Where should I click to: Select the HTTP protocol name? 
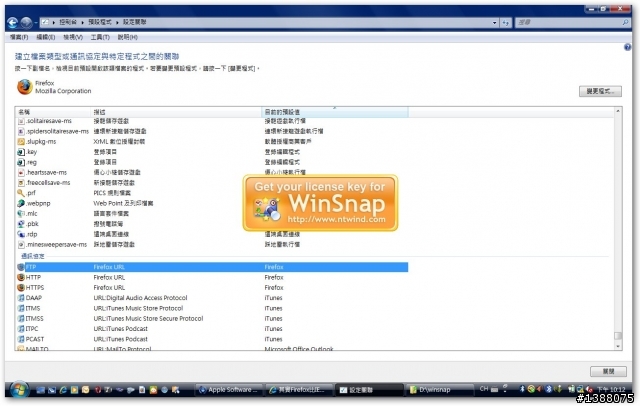click(33, 277)
